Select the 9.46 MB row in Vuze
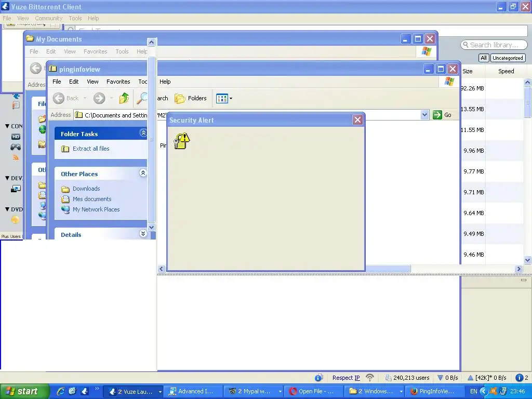This screenshot has width=532, height=399. coord(492,255)
